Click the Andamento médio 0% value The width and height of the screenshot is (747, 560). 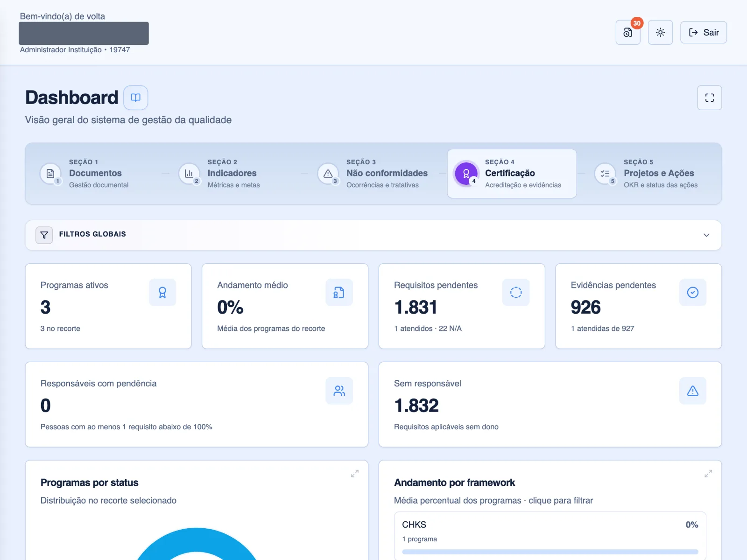pyautogui.click(x=230, y=307)
